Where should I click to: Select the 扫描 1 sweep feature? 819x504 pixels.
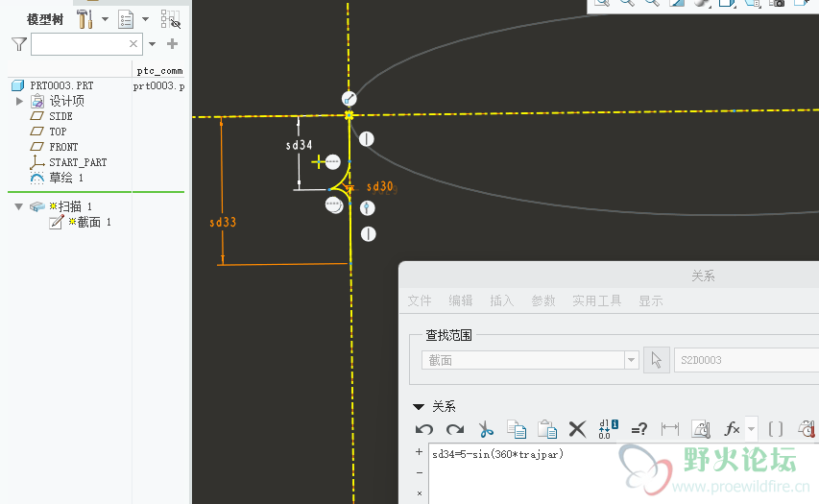click(x=70, y=206)
